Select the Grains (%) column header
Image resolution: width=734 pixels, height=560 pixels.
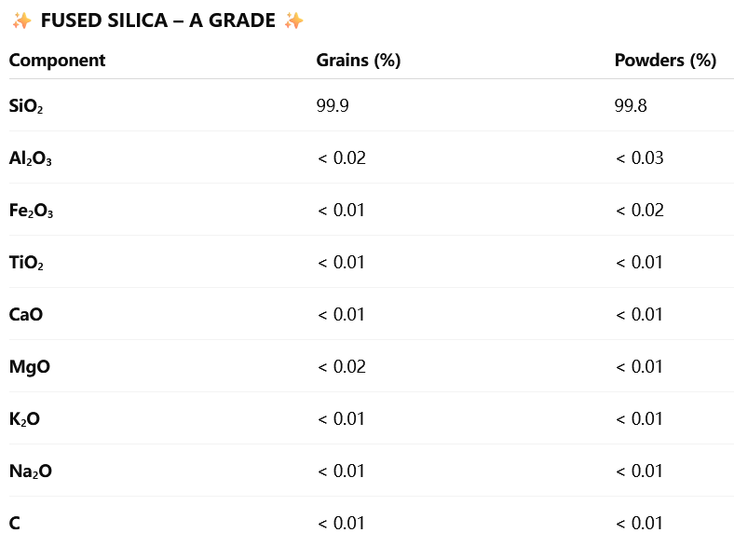coord(359,61)
